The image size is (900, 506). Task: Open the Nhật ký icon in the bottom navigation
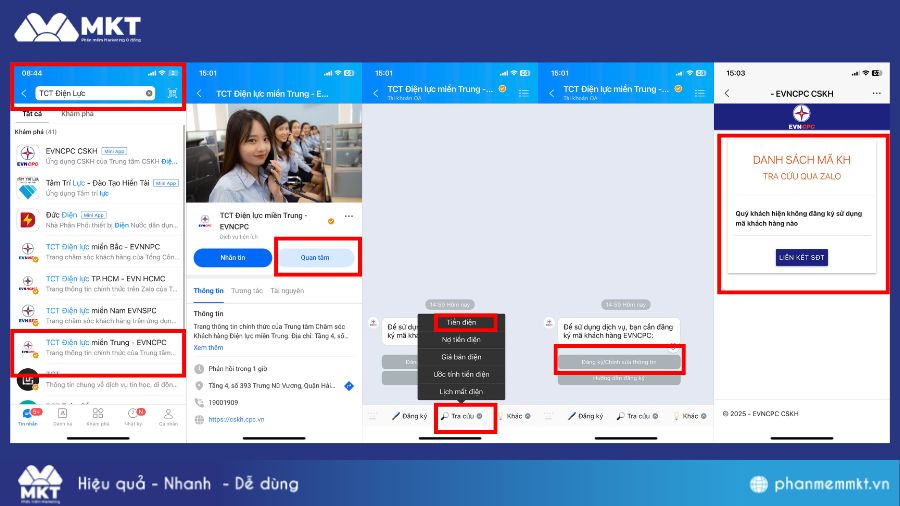coord(134,417)
